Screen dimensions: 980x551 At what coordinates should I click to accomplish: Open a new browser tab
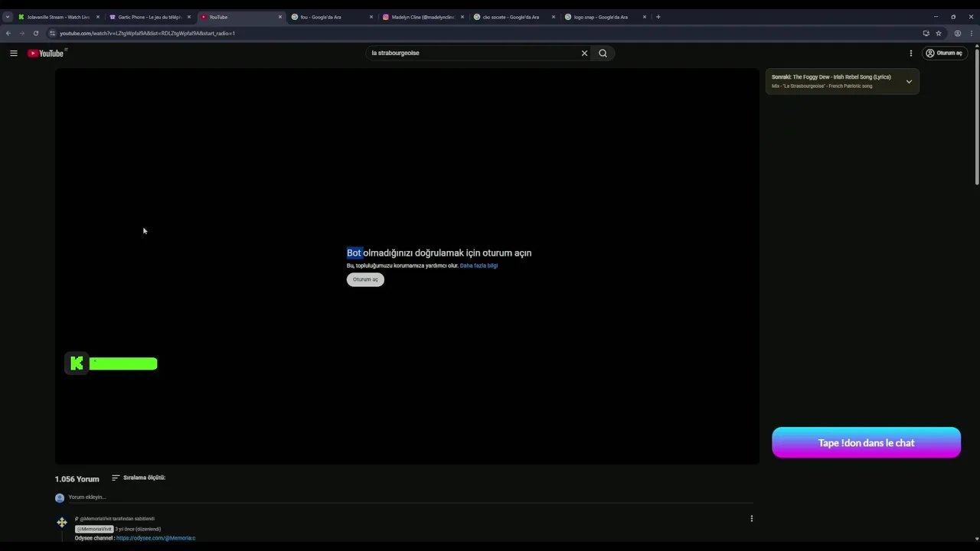tap(658, 17)
